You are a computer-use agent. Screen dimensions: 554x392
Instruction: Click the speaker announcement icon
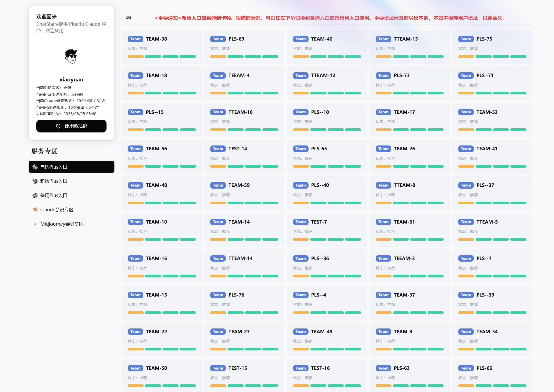128,18
